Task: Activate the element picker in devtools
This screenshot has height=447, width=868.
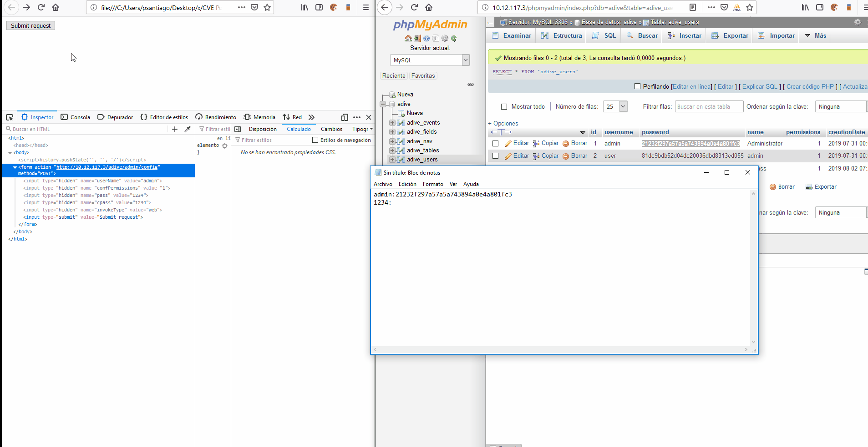Action: [10, 117]
